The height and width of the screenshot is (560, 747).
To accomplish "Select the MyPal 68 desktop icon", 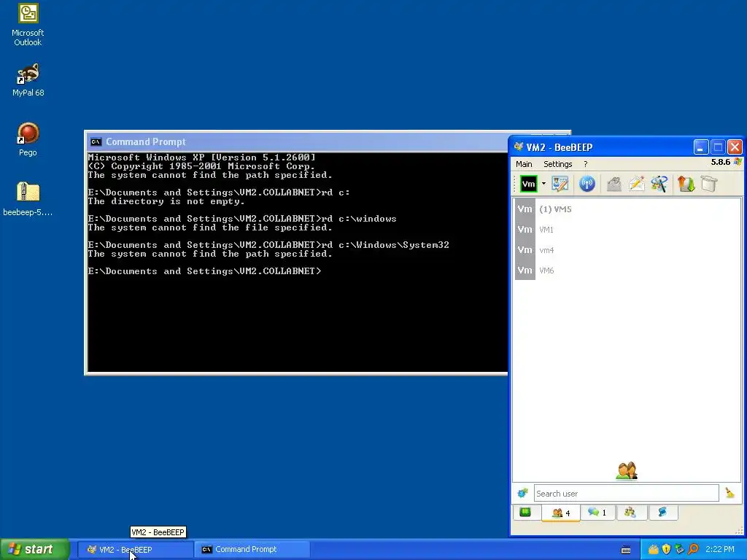I will pos(28,80).
